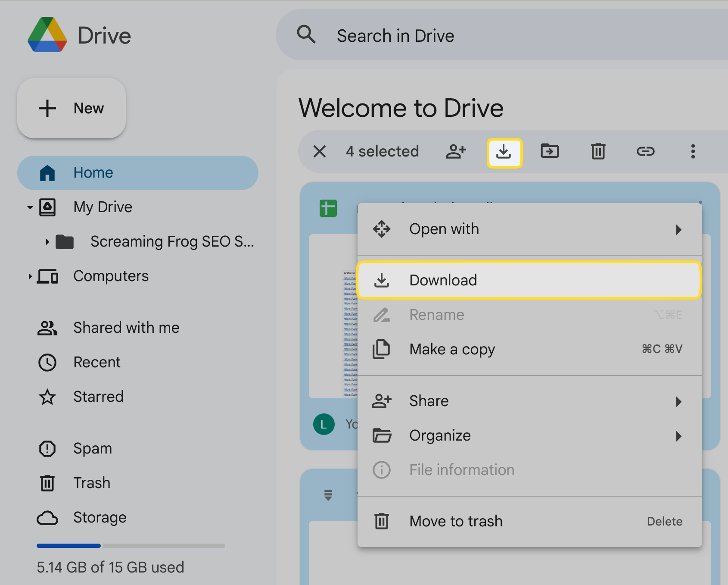Click the download icon in selection toolbar
Viewport: 728px width, 585px height.
click(x=504, y=152)
